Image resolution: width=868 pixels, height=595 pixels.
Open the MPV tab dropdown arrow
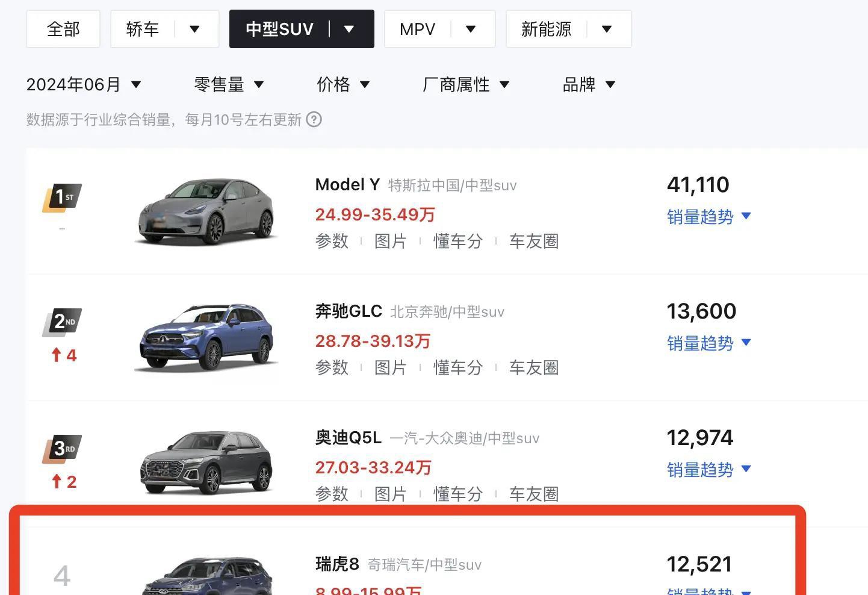click(x=471, y=29)
